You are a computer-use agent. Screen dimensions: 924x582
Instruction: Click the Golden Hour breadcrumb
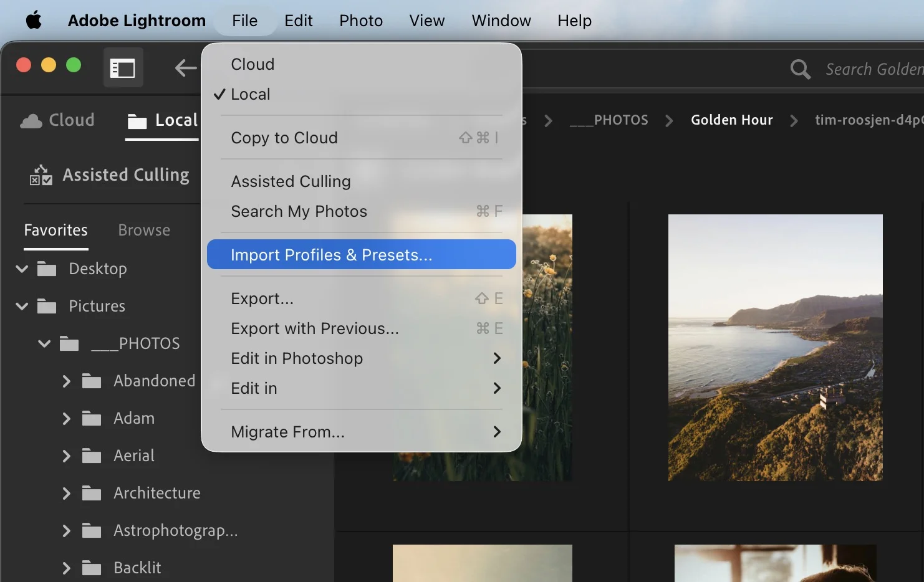pos(731,120)
